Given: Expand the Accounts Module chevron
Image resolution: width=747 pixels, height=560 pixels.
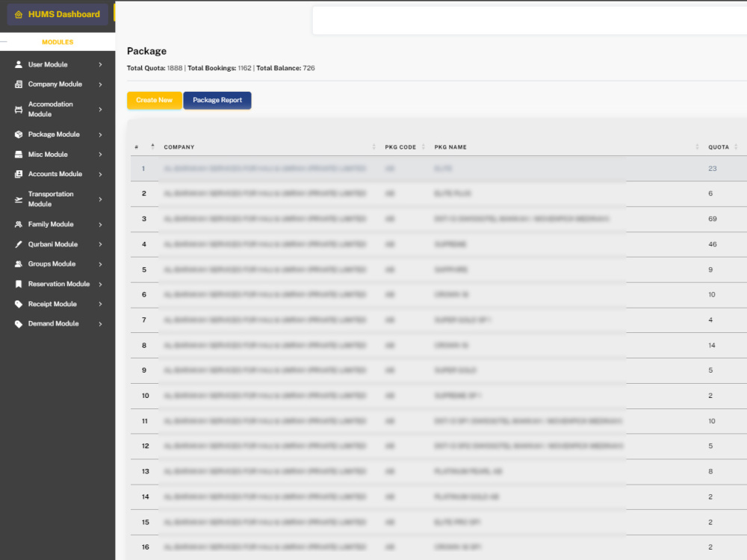Looking at the screenshot, I should pos(101,174).
